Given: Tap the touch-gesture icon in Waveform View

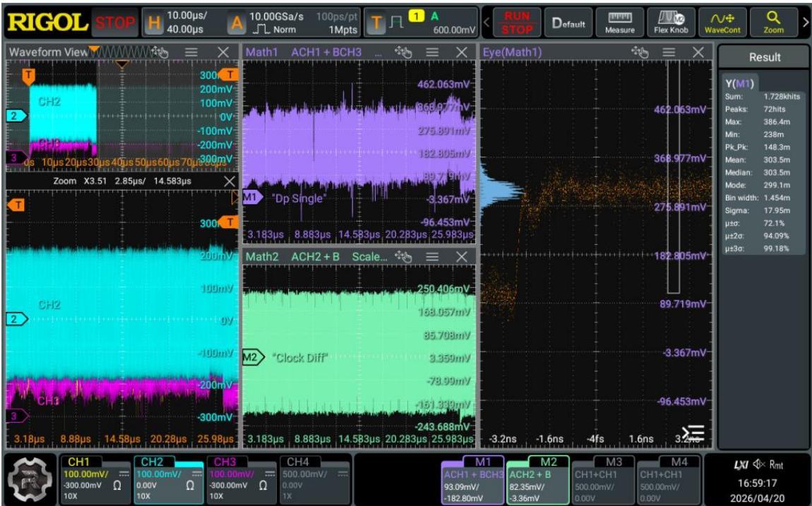Looking at the screenshot, I should [160, 52].
